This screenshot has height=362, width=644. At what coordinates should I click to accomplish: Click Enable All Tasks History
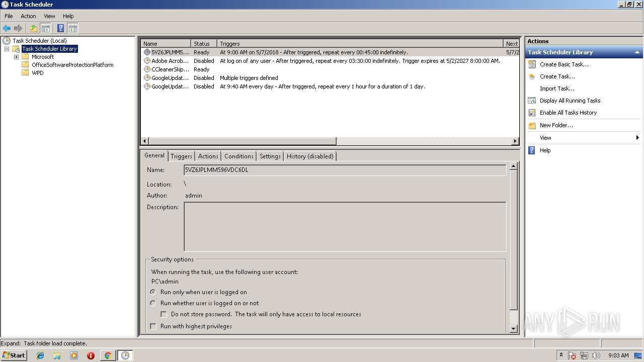click(568, 113)
